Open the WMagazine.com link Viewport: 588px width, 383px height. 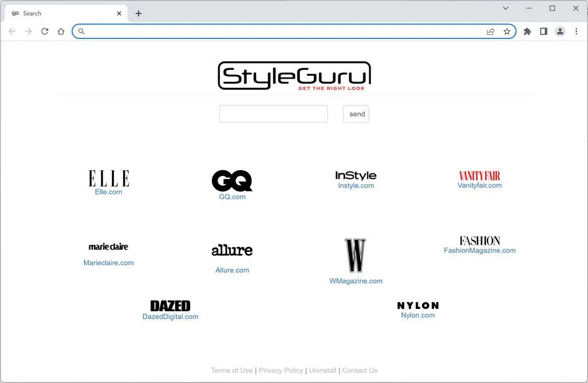coord(356,281)
